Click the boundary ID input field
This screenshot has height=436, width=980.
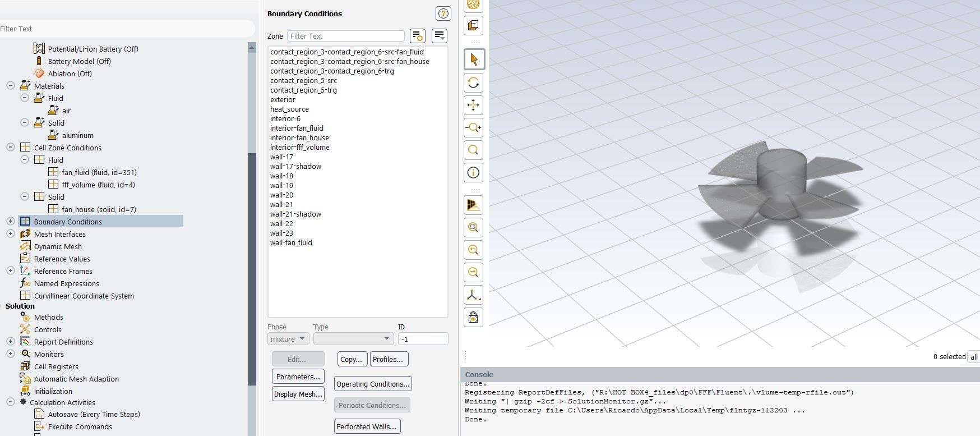click(x=423, y=339)
